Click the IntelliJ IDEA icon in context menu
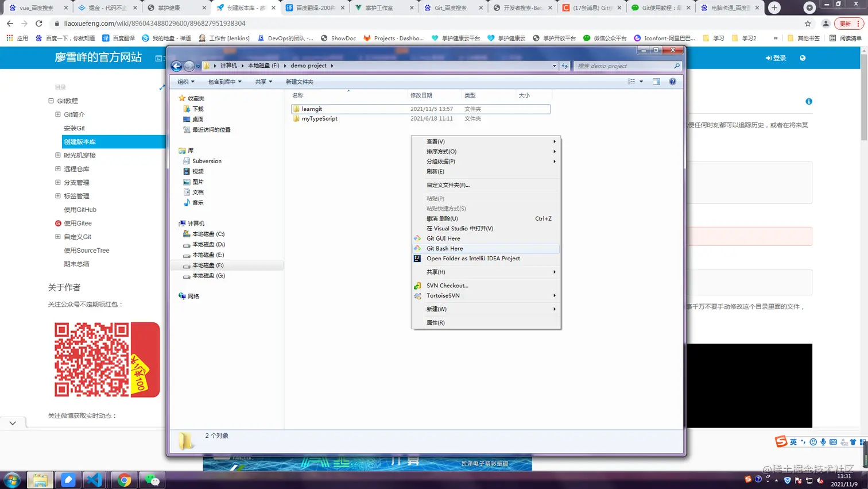 coord(417,259)
